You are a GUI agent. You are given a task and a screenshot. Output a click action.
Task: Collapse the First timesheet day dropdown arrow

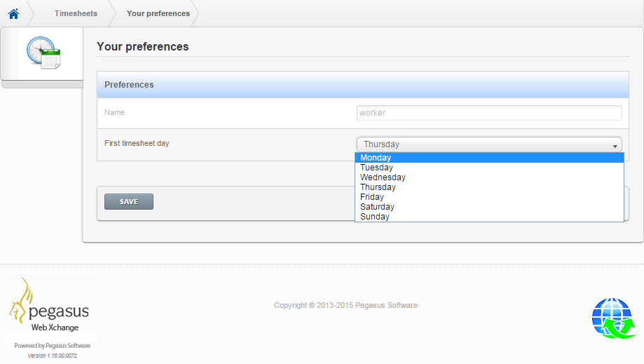(615, 146)
